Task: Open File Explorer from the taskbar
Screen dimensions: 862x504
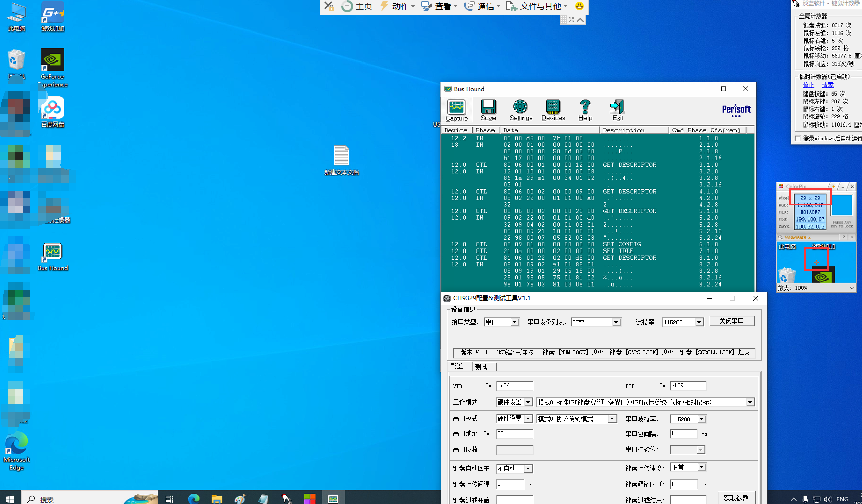Action: (x=217, y=499)
